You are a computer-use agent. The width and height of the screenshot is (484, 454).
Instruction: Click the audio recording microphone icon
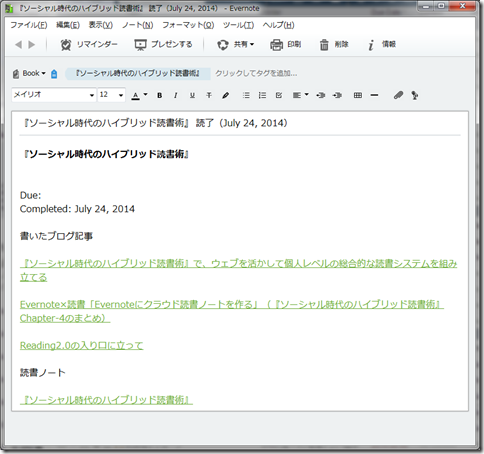tap(415, 96)
